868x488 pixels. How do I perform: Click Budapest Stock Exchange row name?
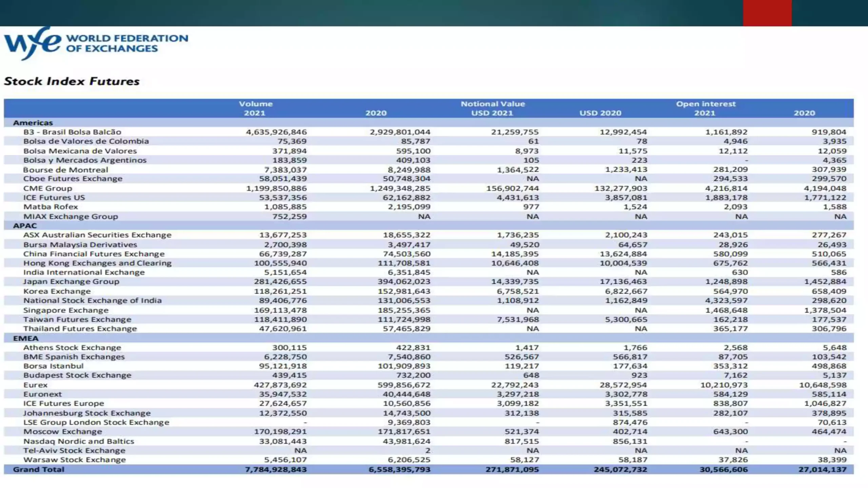(77, 375)
